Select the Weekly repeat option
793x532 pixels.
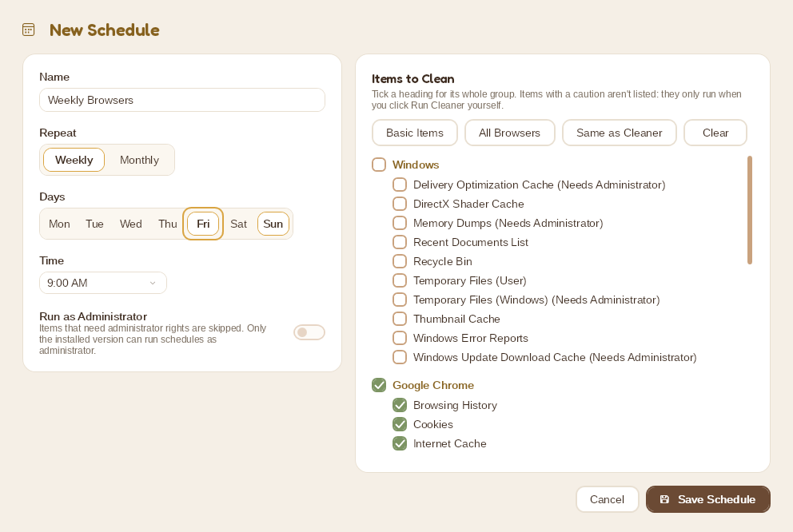click(74, 160)
